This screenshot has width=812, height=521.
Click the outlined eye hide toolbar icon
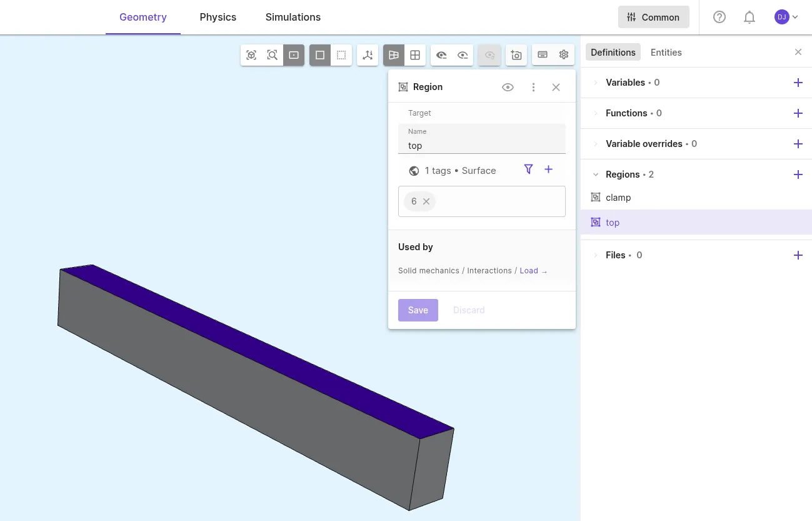click(463, 55)
